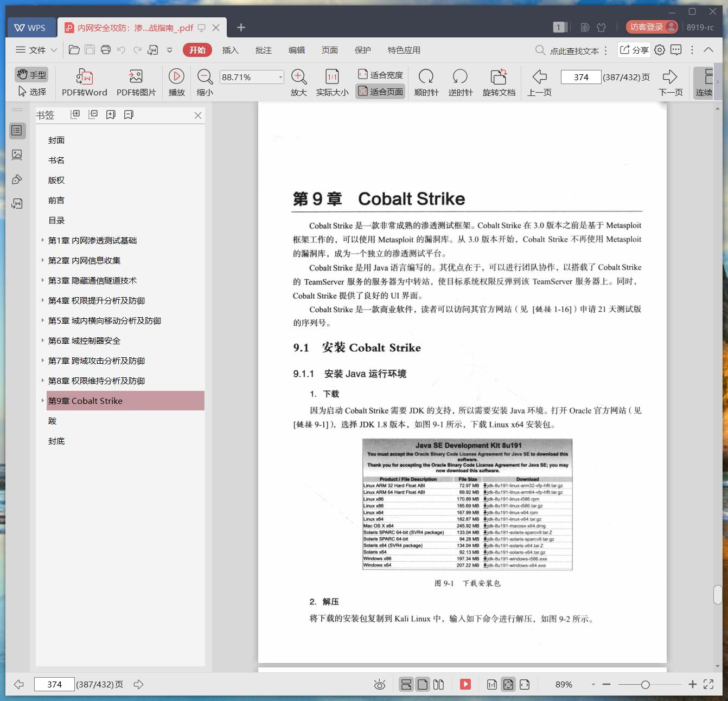Image resolution: width=728 pixels, height=701 pixels.
Task: Click the find text search box
Action: pyautogui.click(x=567, y=50)
